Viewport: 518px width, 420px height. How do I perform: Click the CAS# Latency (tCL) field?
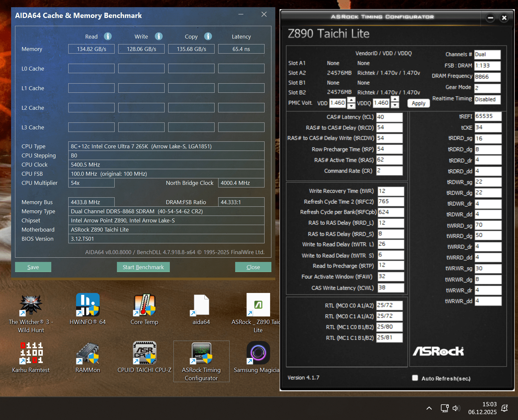coord(389,117)
